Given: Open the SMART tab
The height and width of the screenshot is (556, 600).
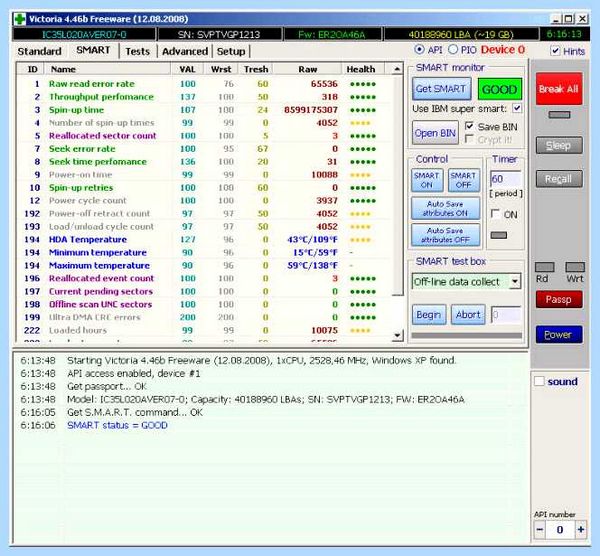Looking at the screenshot, I should point(93,50).
